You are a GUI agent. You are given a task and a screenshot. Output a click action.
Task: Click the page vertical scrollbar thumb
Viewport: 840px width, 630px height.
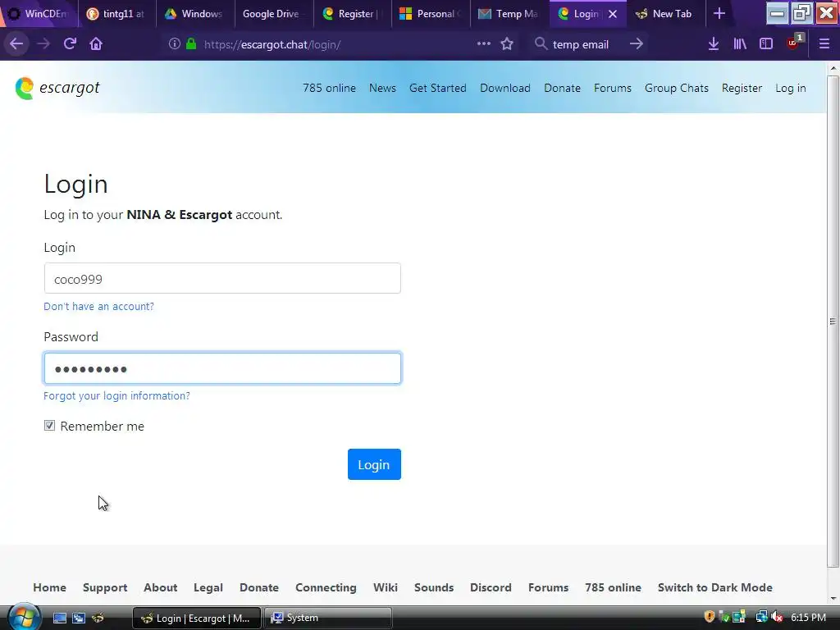tap(833, 322)
